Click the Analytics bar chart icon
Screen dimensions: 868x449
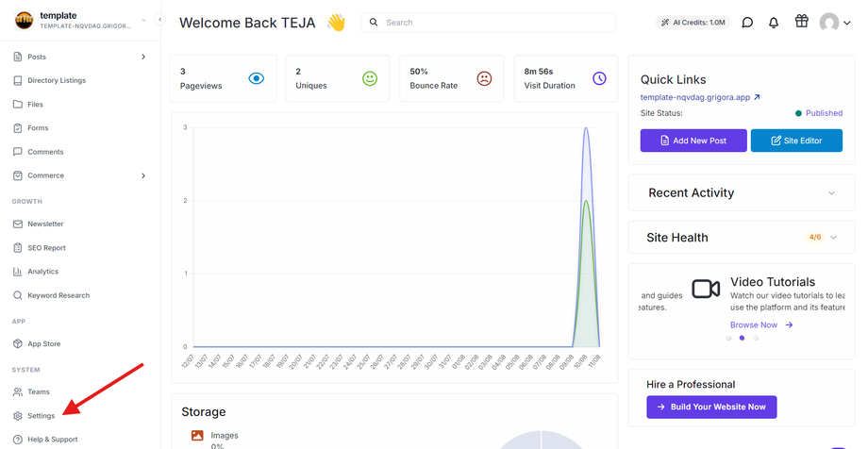18,272
